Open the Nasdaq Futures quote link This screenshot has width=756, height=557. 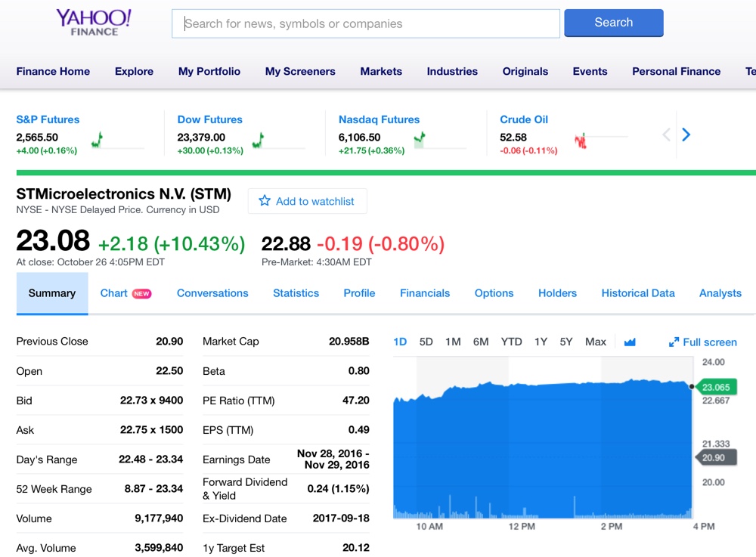pos(379,119)
